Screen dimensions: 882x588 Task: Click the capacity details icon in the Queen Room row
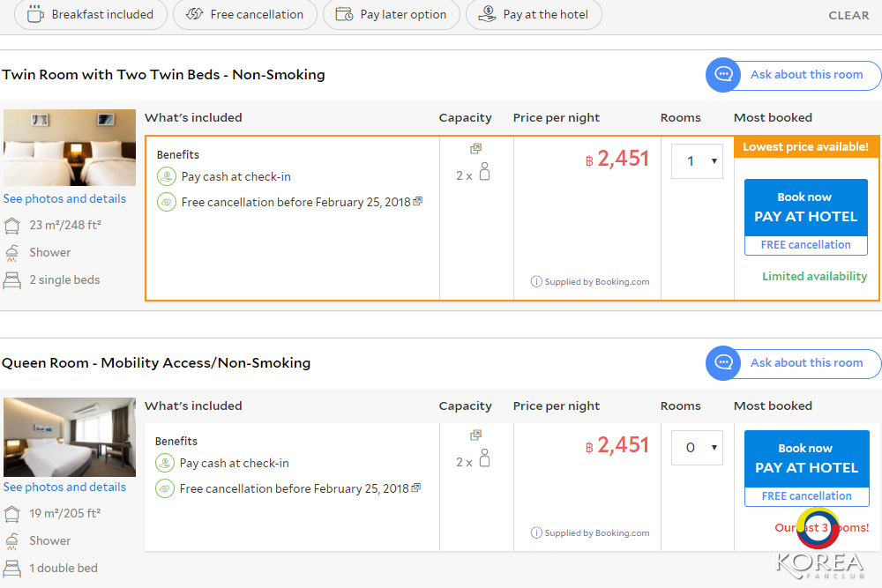point(476,435)
